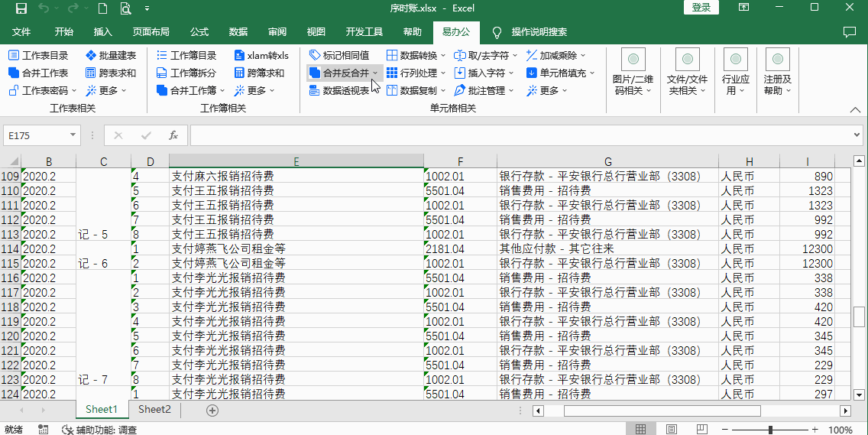The image size is (868, 435).
Task: Switch to Sheet2 tab
Action: point(154,410)
